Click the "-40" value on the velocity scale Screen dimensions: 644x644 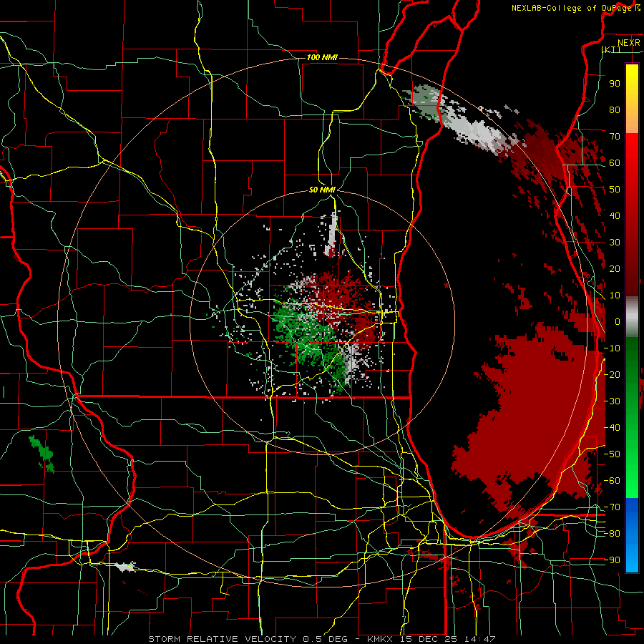pos(612,428)
